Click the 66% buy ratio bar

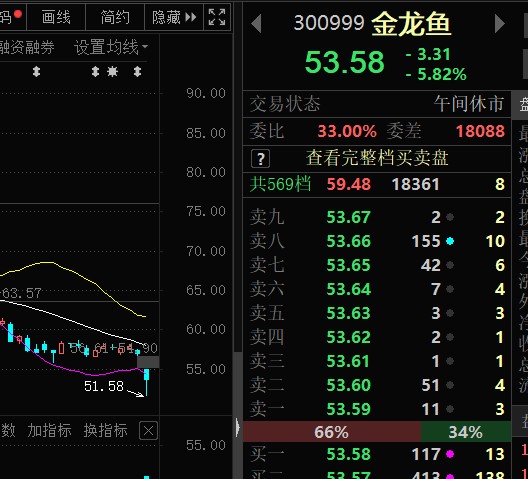click(x=332, y=432)
